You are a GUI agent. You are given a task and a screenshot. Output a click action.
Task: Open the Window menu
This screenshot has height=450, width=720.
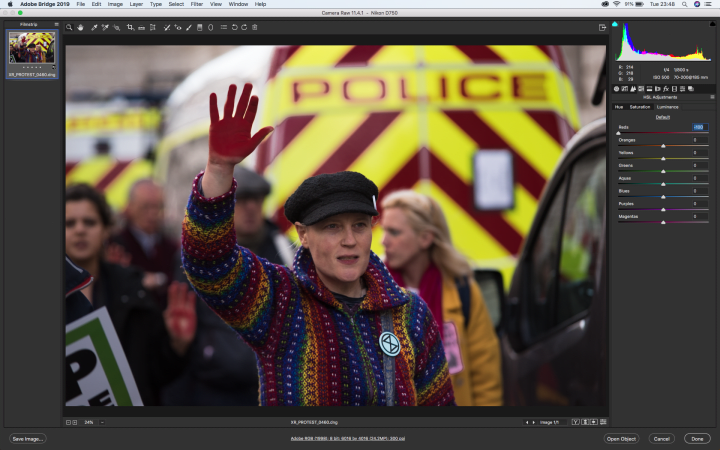pos(238,4)
